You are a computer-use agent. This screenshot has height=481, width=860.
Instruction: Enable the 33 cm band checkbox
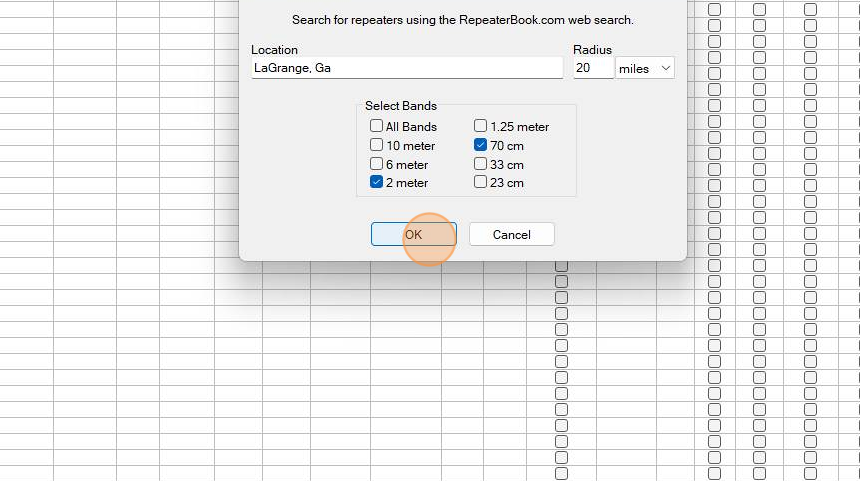tap(480, 163)
